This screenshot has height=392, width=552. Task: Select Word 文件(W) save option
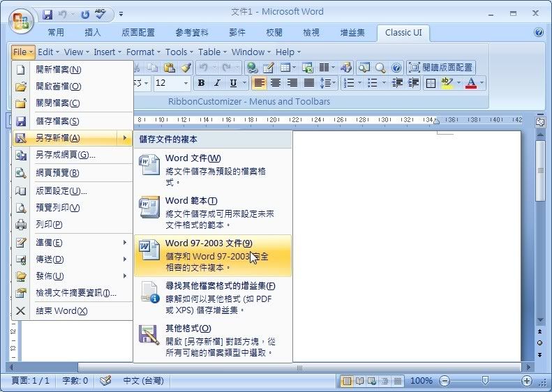click(213, 170)
